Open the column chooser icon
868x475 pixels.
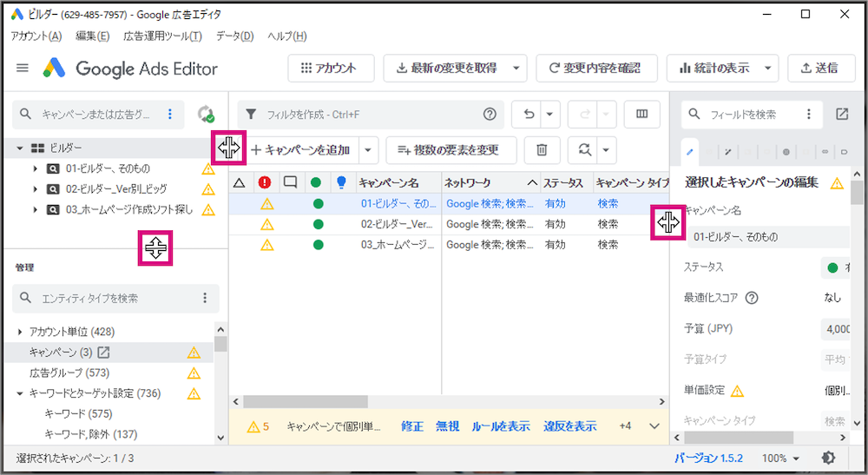[642, 114]
